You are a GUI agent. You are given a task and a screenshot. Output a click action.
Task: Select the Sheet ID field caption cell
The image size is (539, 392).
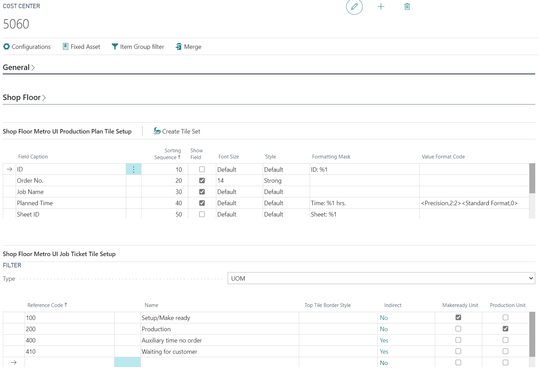tap(71, 214)
